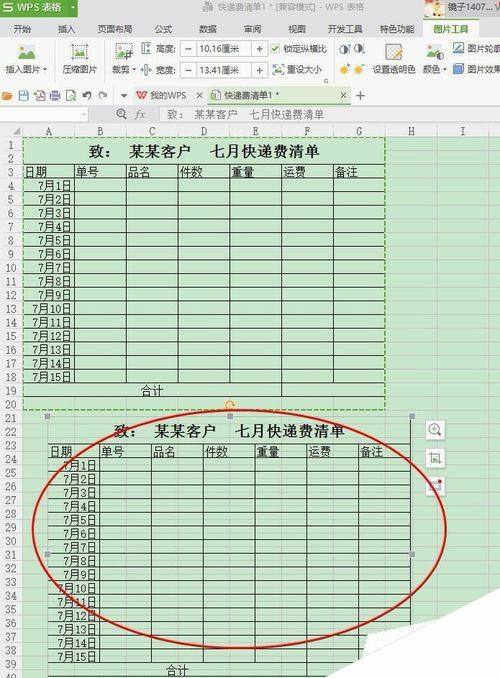
Task: Open the 特色功能 (Special Features) ribbon tab
Action: [x=397, y=29]
